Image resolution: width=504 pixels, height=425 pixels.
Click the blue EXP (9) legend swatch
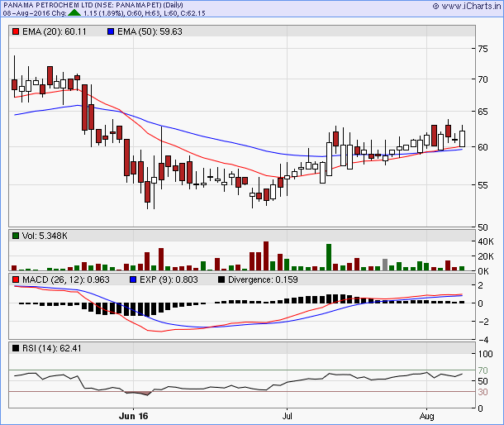click(x=133, y=280)
